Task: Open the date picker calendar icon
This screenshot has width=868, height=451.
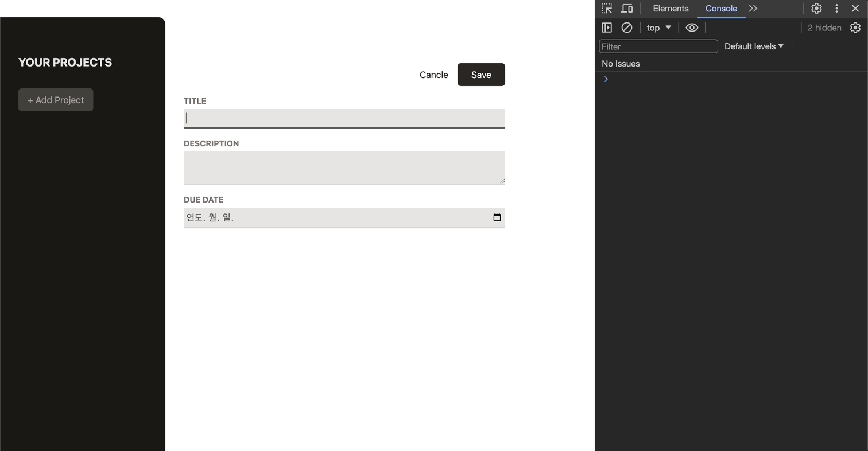Action: point(497,217)
